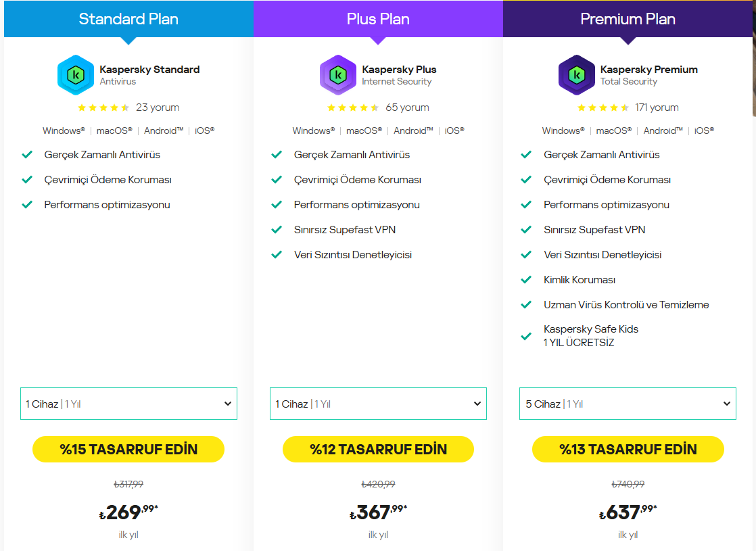Click the checkmark beside Kimlik Koruması
Image resolution: width=756 pixels, height=551 pixels.
coord(526,280)
